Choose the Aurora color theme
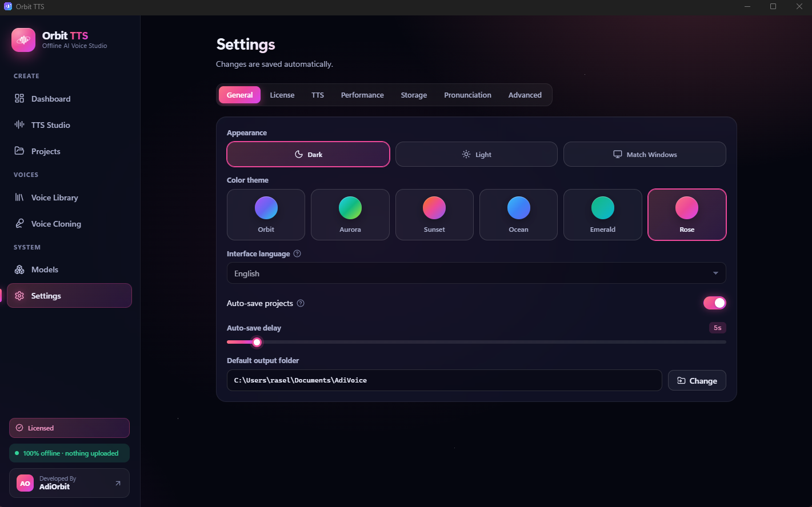Screen dimensions: 812x507 [x=350, y=215]
